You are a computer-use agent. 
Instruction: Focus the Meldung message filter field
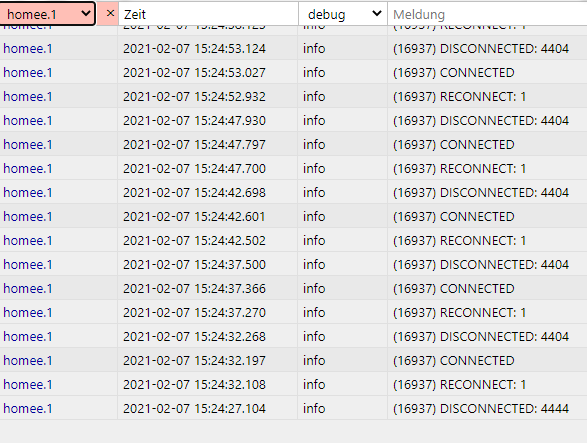(488, 14)
